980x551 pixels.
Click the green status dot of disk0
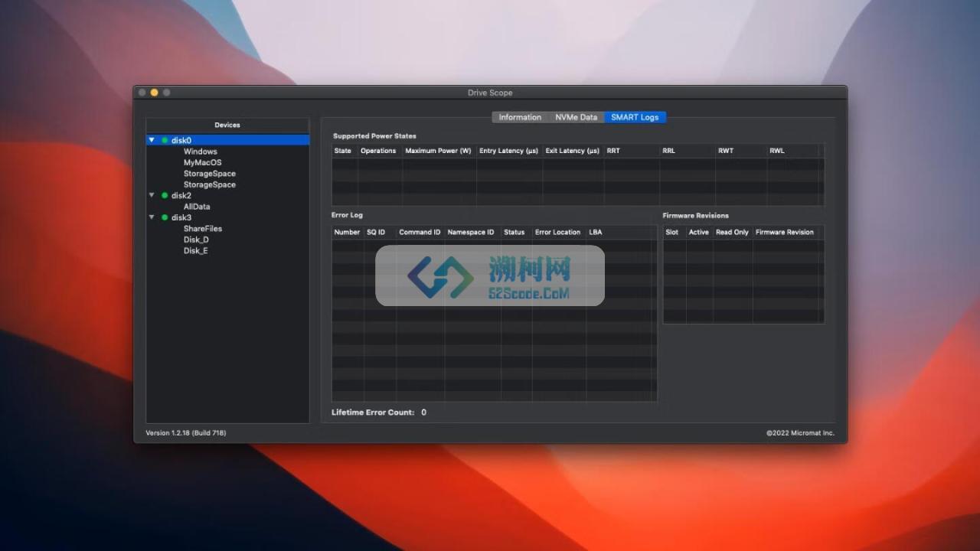tap(165, 140)
